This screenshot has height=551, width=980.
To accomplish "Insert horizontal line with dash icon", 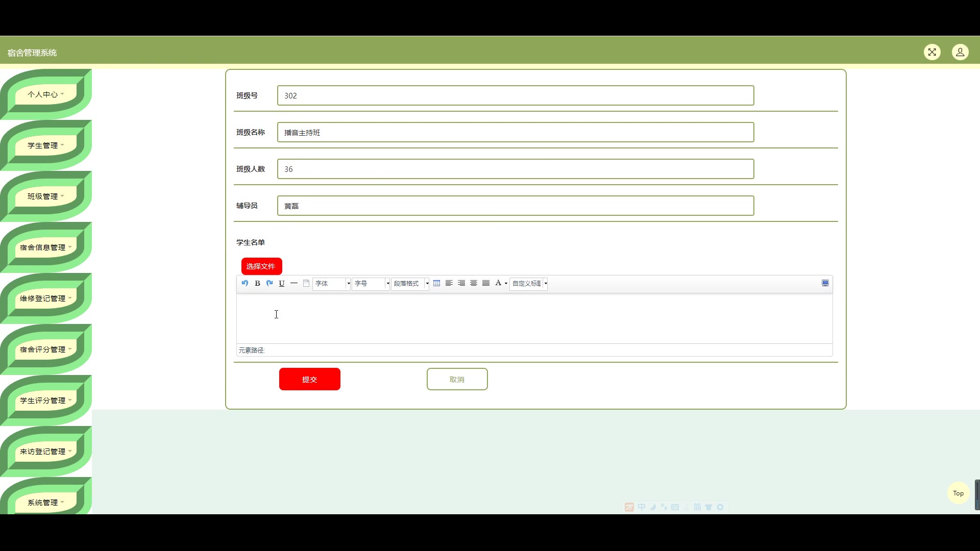I will pyautogui.click(x=294, y=283).
